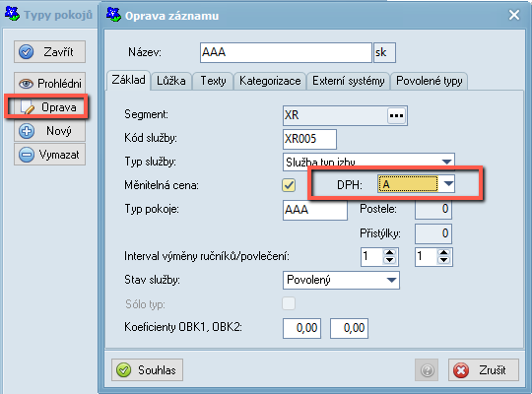Click the Typ pokoje field AAA

315,210
